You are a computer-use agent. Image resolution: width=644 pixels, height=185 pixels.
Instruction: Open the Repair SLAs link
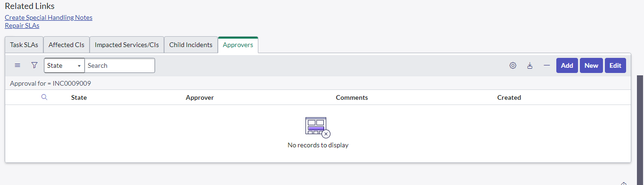click(x=22, y=25)
